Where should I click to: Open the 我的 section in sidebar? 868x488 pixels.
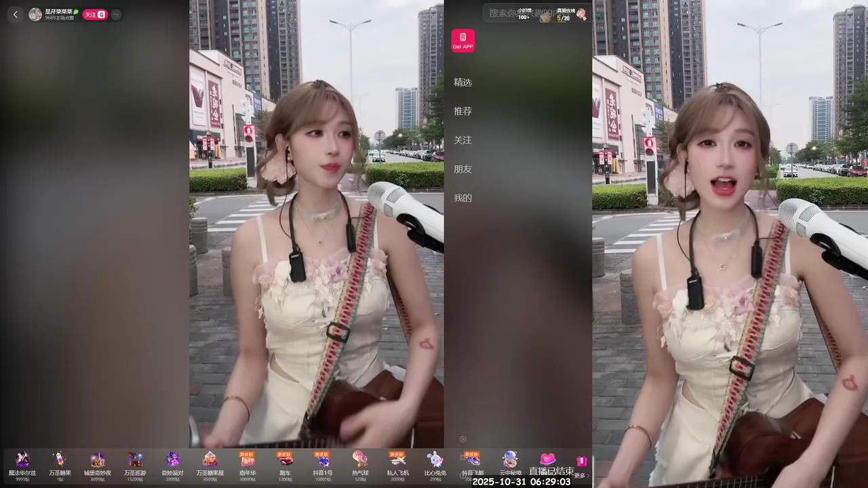point(462,198)
